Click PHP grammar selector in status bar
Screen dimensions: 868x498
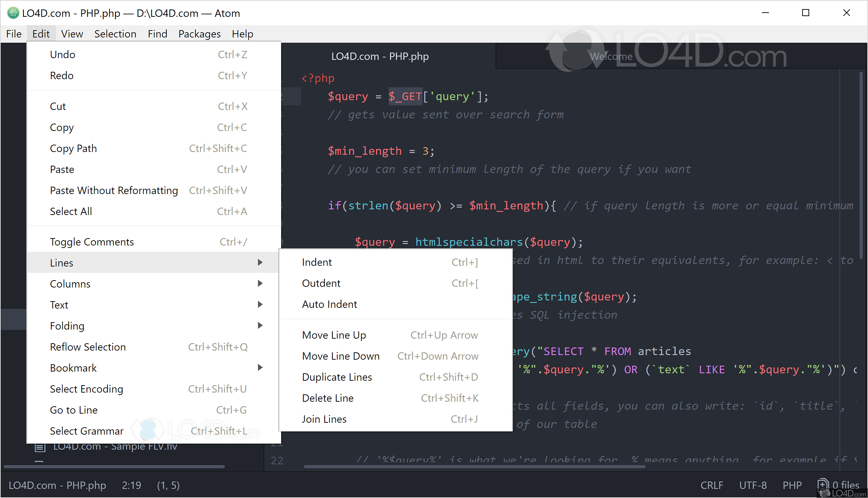pyautogui.click(x=792, y=485)
